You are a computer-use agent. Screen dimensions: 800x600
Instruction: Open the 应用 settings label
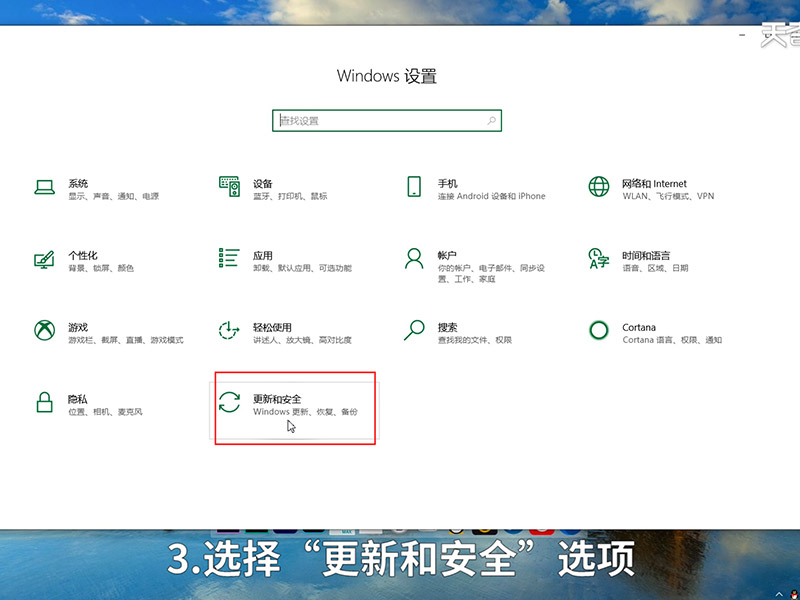(x=263, y=256)
